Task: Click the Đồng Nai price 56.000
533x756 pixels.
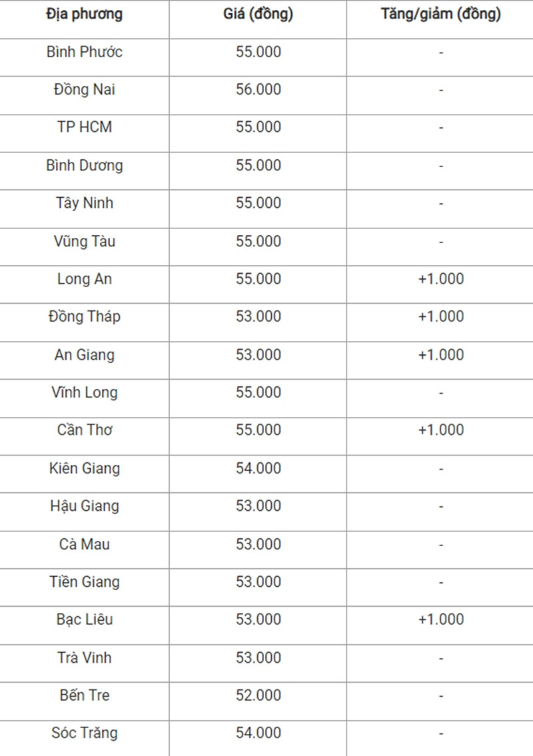Action: (x=258, y=90)
